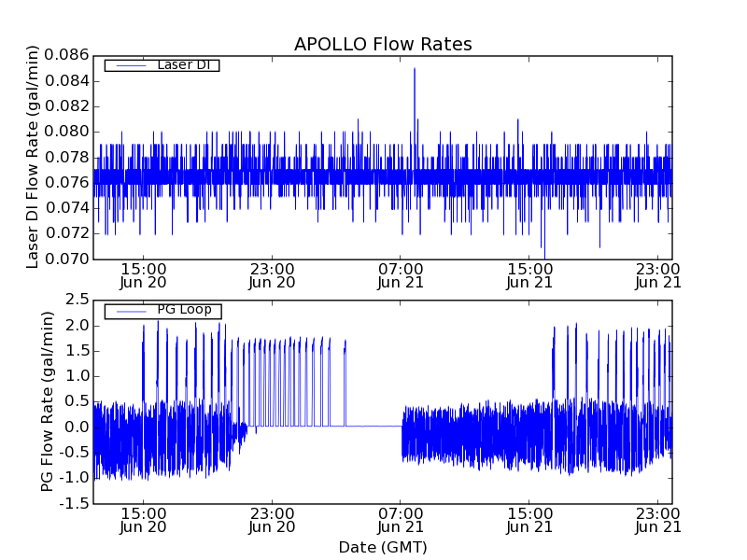Click '23:00 Jun 21' under the Laser DI plot
747x560 pixels.
click(658, 275)
